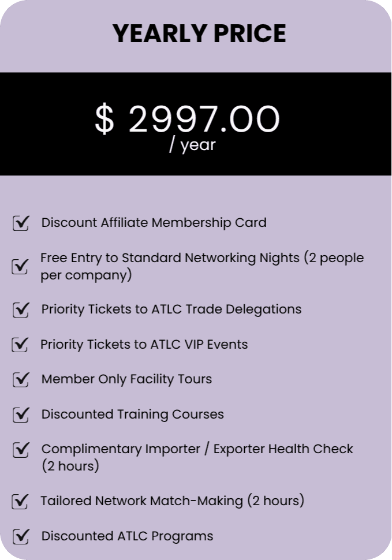This screenshot has height=560, width=392.
Task: Click the YEARLY PRICE heading
Action: pos(199,34)
